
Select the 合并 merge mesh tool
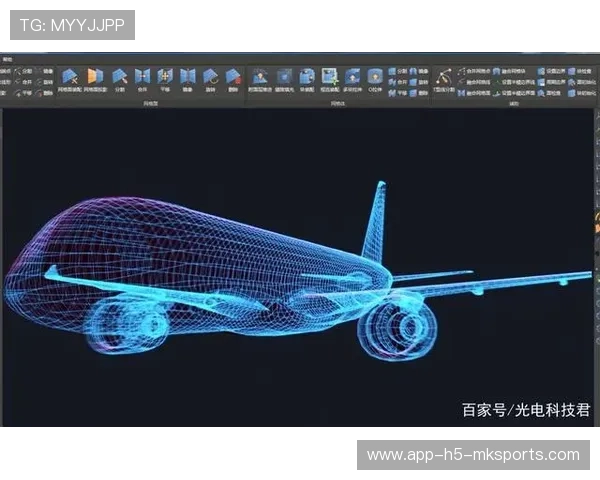click(142, 77)
